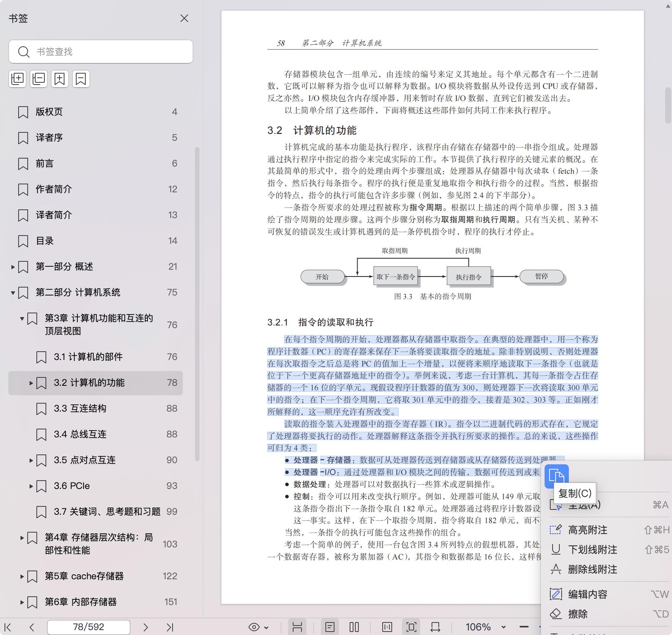Viewport: 672px width, 635px height.
Task: Collapse all bookmarks in the panel
Action: point(39,79)
